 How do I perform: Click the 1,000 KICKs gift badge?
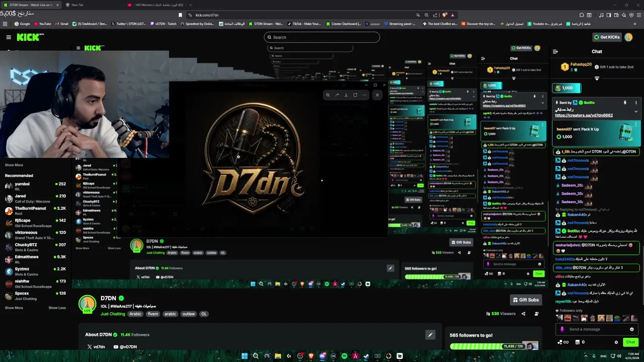pyautogui.click(x=567, y=88)
